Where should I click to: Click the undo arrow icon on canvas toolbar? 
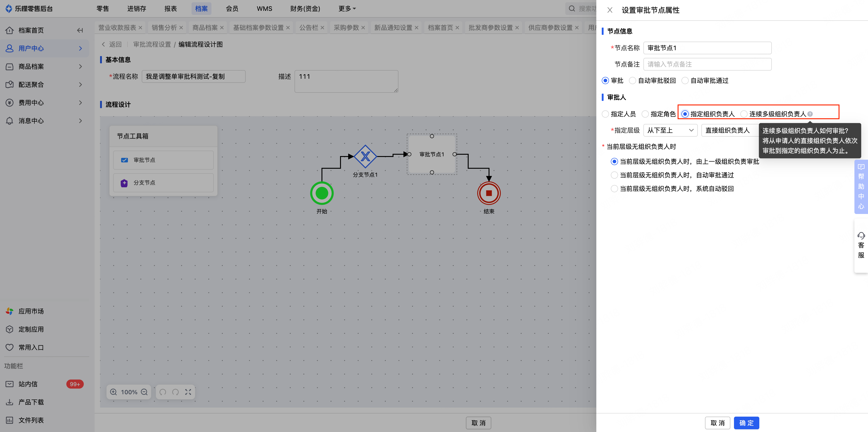pos(163,392)
